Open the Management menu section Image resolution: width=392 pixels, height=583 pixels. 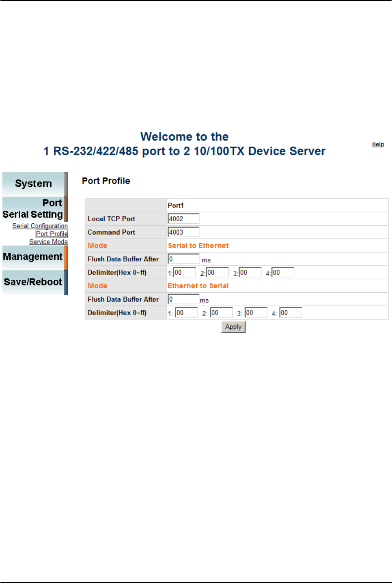(x=35, y=257)
